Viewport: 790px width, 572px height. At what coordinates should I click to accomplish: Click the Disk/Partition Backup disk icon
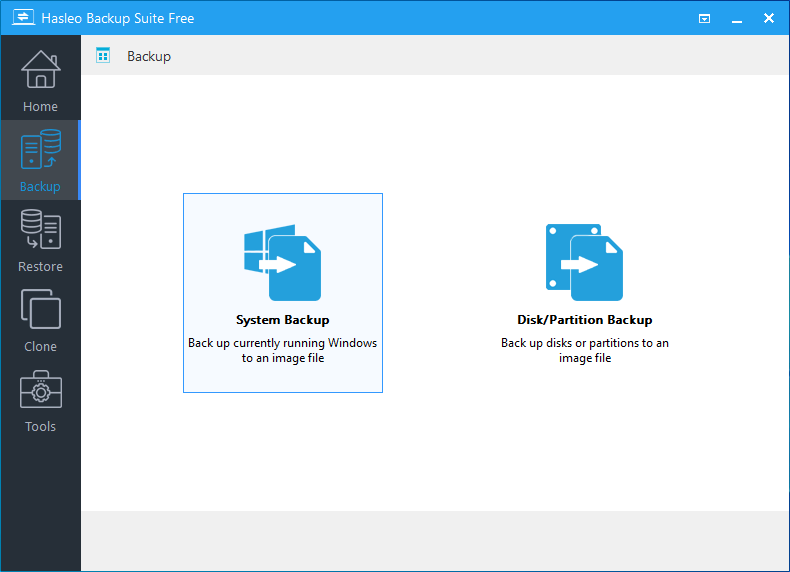pos(584,262)
